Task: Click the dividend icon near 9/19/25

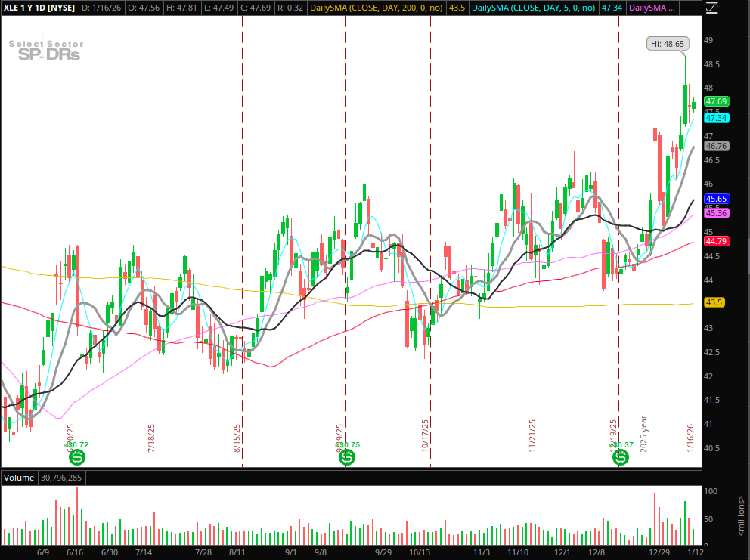Action: [x=346, y=457]
